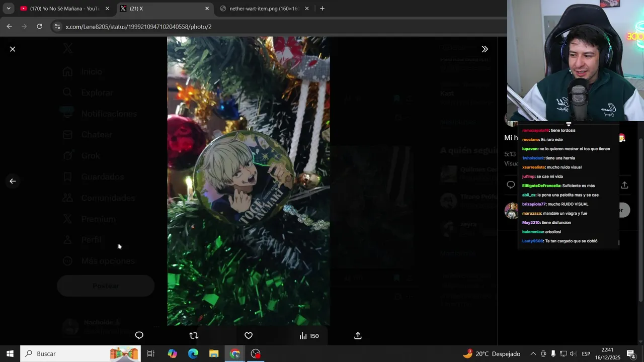Click the Toge Inumaki ornament photo
Viewport: 644px width, 362px height.
[249, 181]
